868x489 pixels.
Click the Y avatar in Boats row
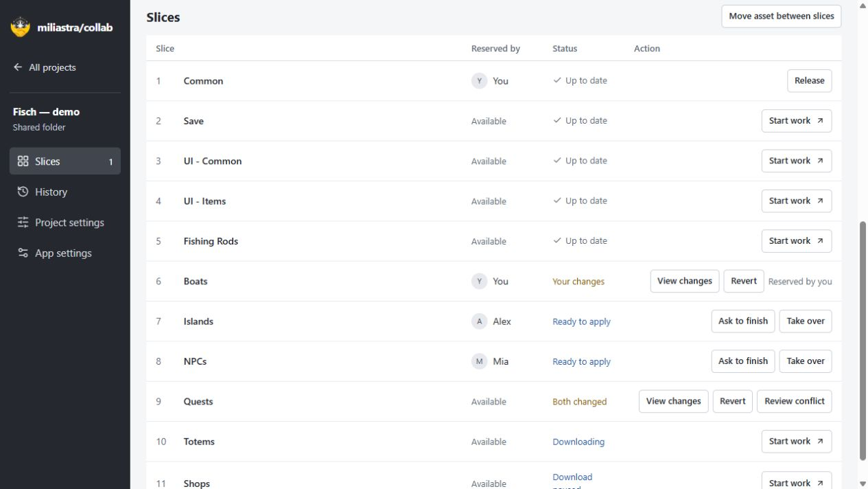(479, 281)
